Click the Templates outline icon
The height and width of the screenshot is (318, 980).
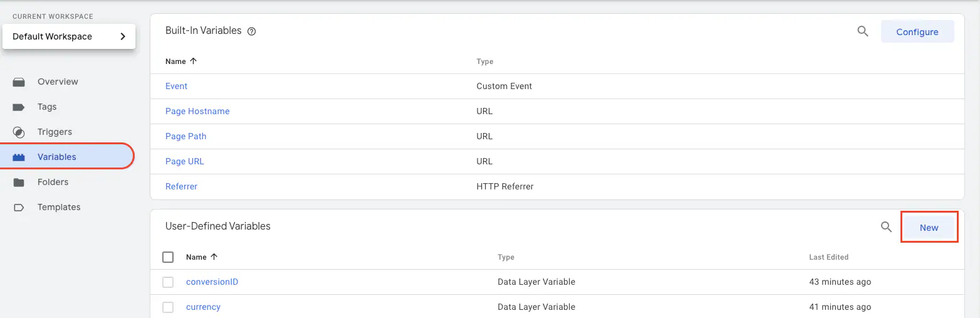point(19,207)
